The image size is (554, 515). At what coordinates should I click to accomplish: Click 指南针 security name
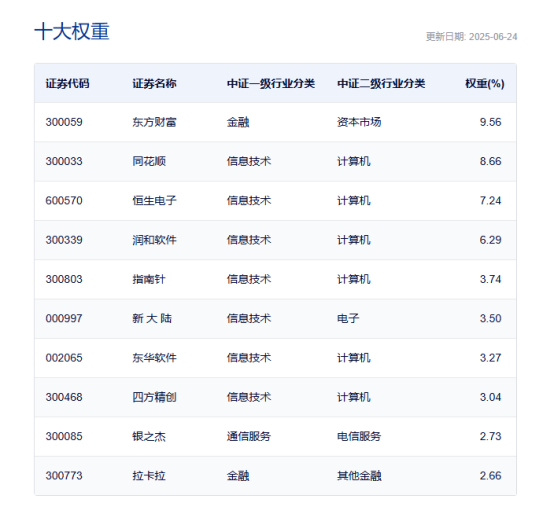point(149,279)
